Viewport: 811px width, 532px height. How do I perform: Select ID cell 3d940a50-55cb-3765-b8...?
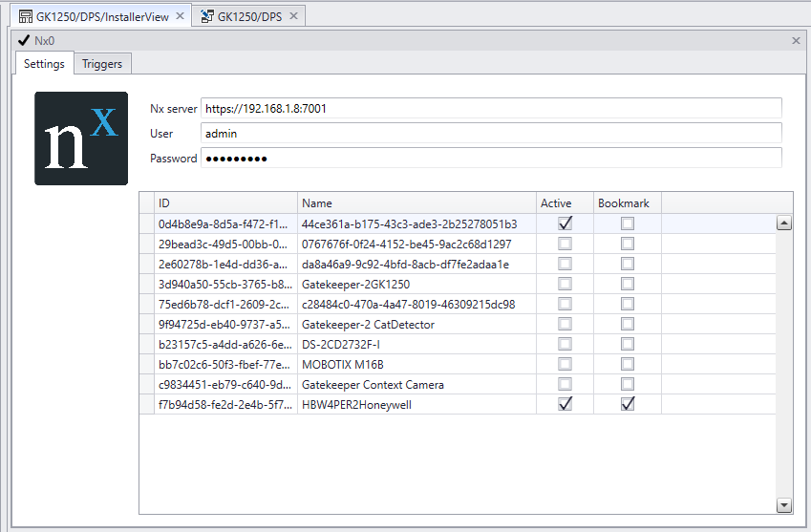(225, 285)
